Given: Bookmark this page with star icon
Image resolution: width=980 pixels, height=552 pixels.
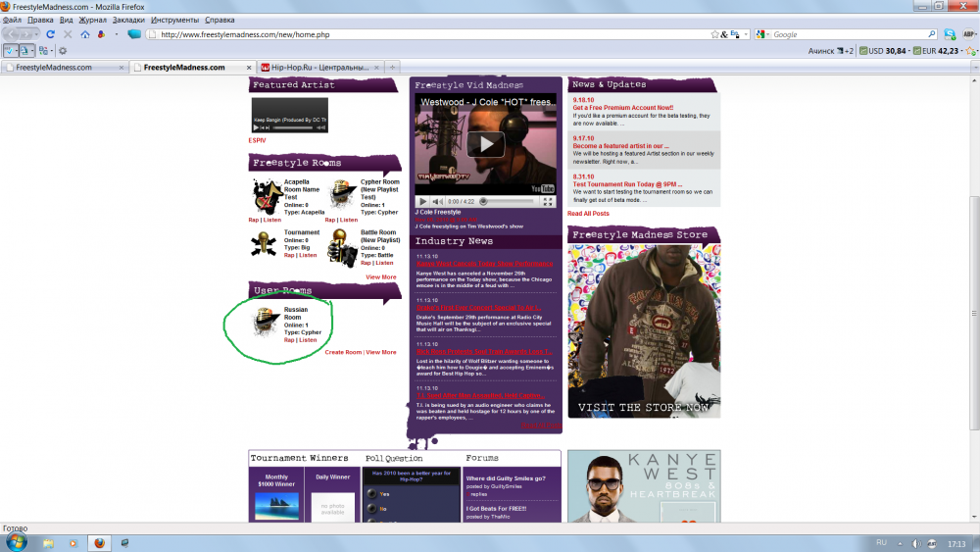Looking at the screenshot, I should [714, 34].
